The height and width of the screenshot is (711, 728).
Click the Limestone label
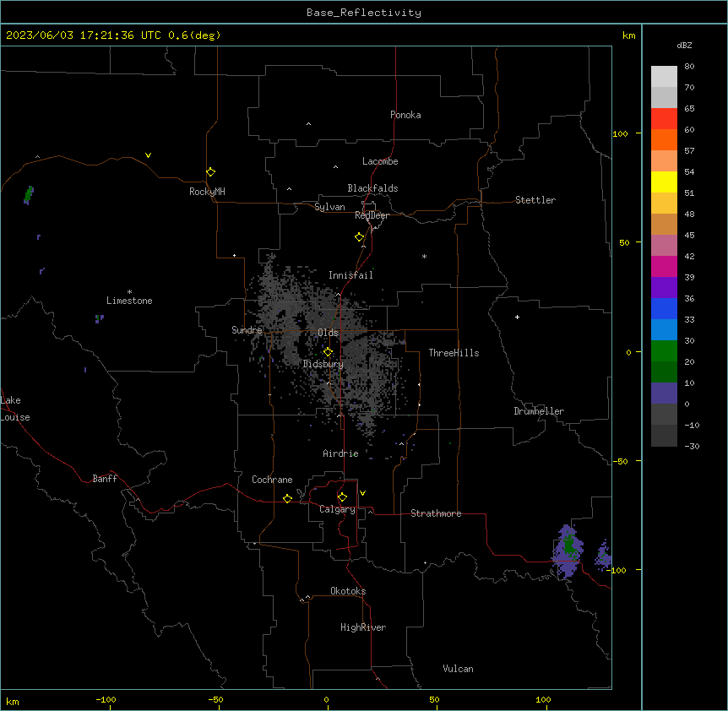tap(129, 301)
